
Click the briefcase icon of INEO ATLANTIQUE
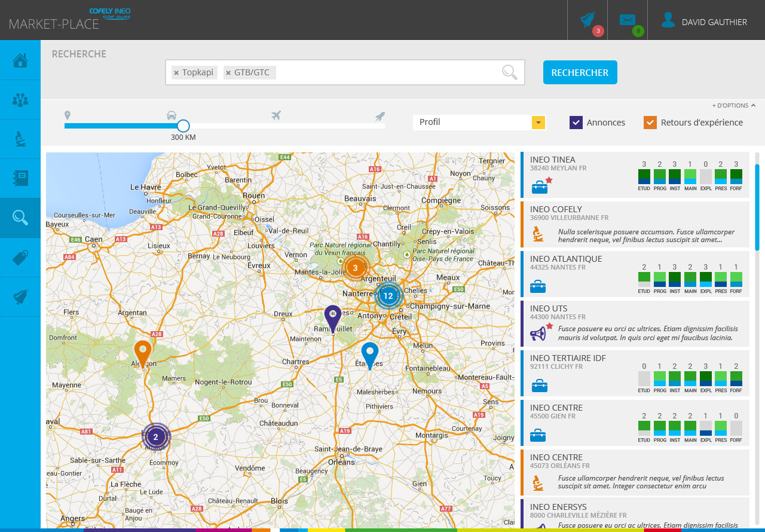(x=538, y=287)
